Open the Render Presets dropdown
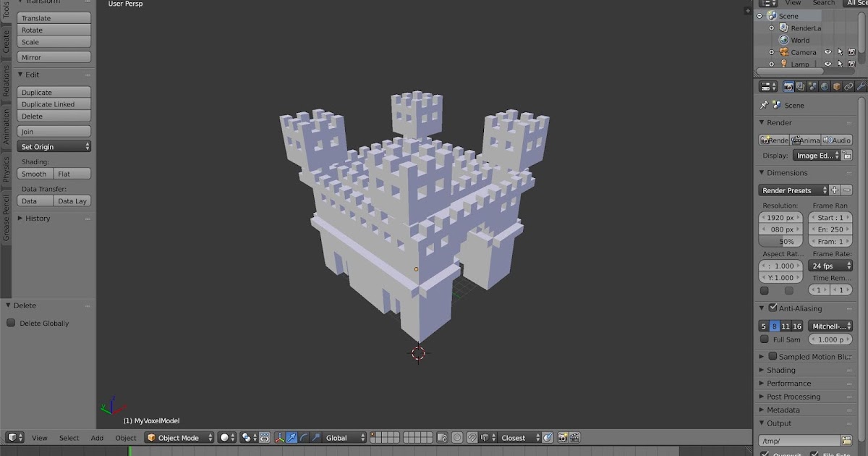The height and width of the screenshot is (456, 868). [x=793, y=190]
